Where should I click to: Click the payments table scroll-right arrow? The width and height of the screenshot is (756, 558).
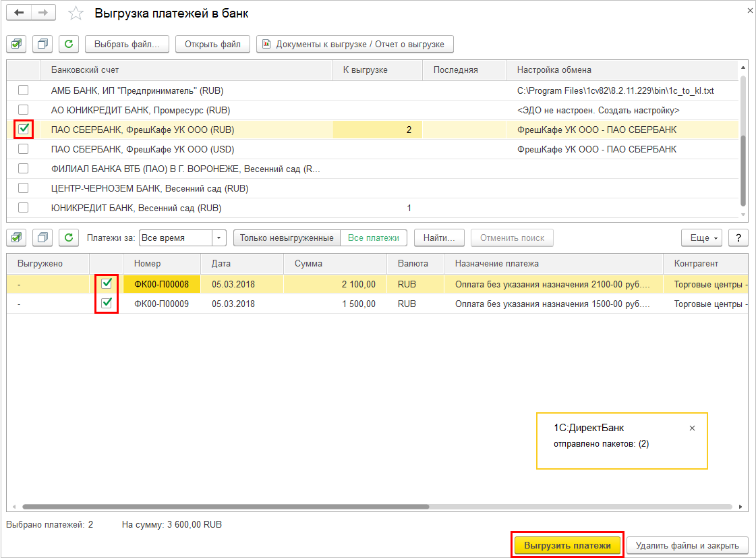point(740,507)
